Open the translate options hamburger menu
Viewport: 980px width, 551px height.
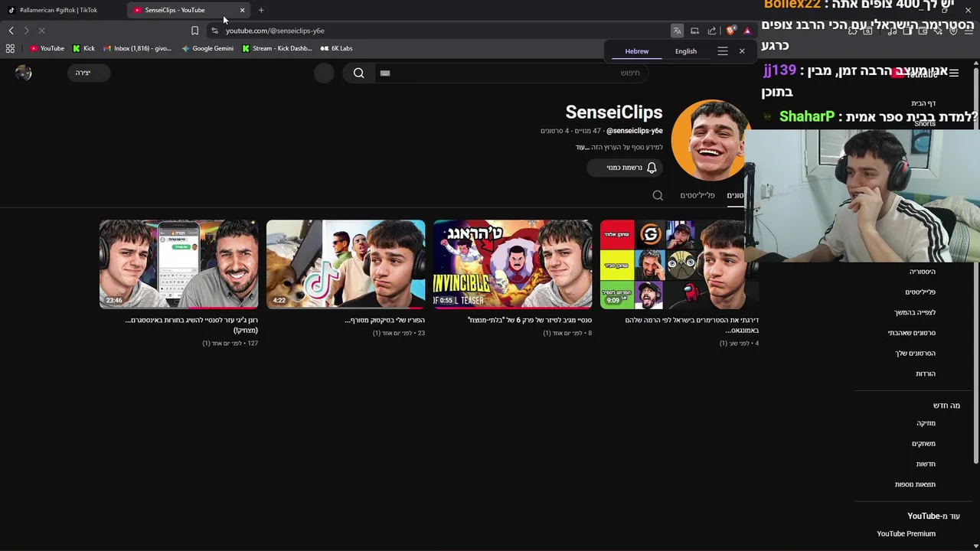coord(722,51)
